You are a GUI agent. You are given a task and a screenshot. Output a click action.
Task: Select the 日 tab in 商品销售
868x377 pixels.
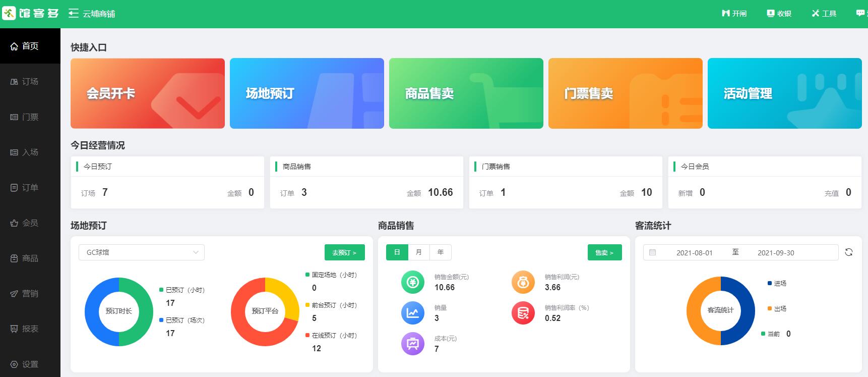pyautogui.click(x=397, y=252)
